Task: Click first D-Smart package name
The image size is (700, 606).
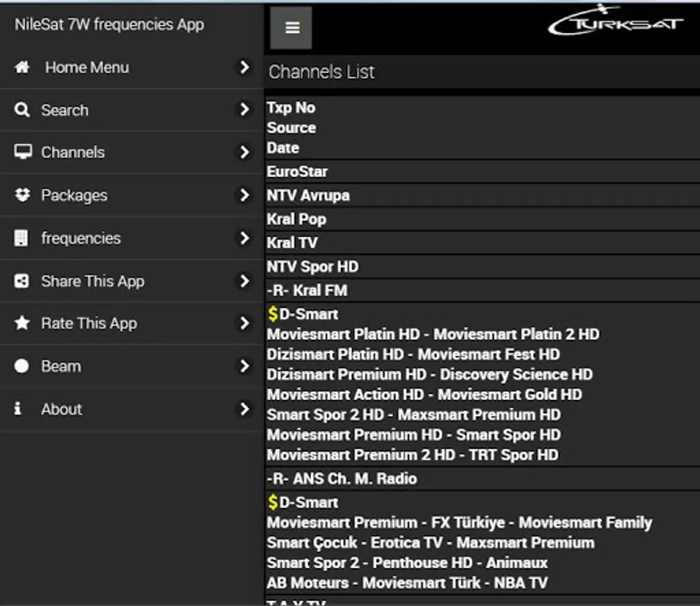Action: (308, 314)
